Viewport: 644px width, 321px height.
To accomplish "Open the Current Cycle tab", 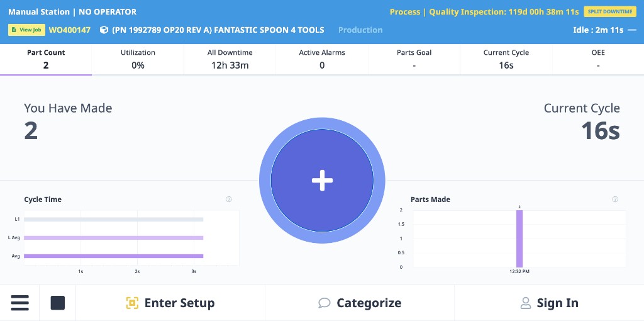I will [506, 59].
